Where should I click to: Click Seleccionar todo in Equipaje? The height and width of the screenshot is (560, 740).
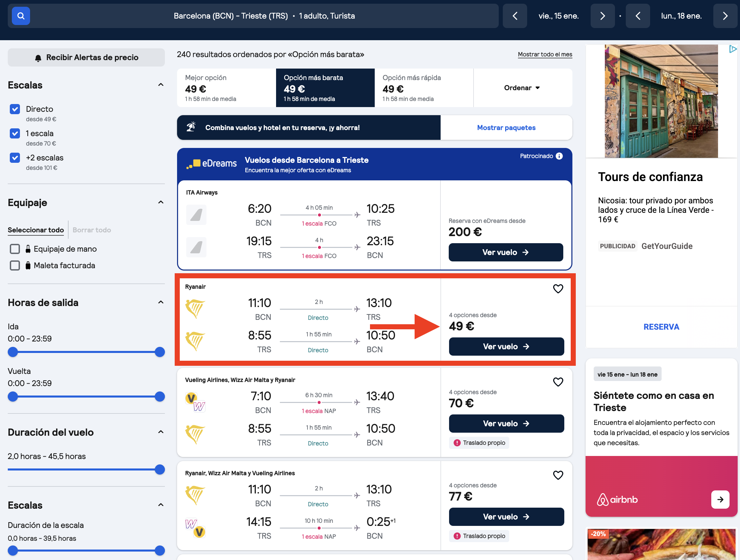point(36,230)
